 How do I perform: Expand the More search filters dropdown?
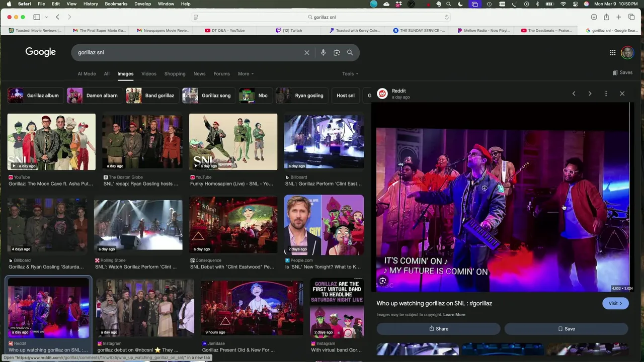pos(246,74)
